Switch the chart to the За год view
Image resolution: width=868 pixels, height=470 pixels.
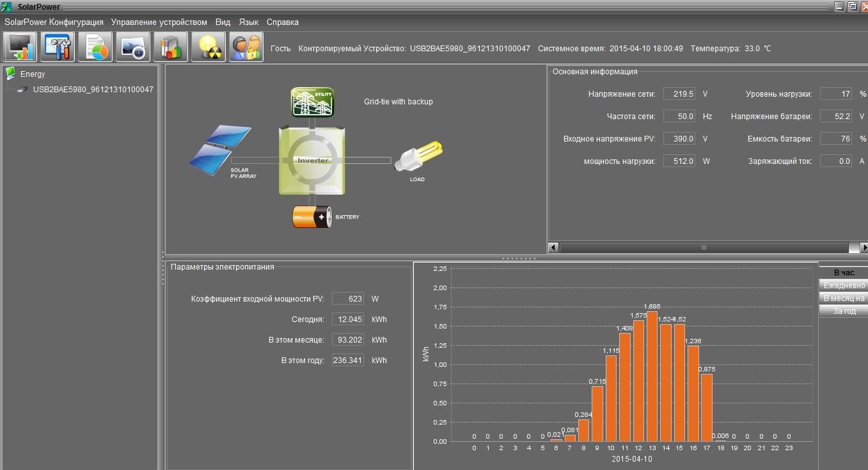click(x=844, y=311)
